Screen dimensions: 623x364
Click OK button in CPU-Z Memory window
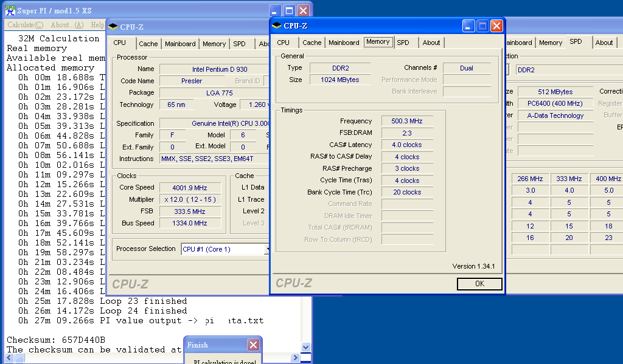pos(479,284)
